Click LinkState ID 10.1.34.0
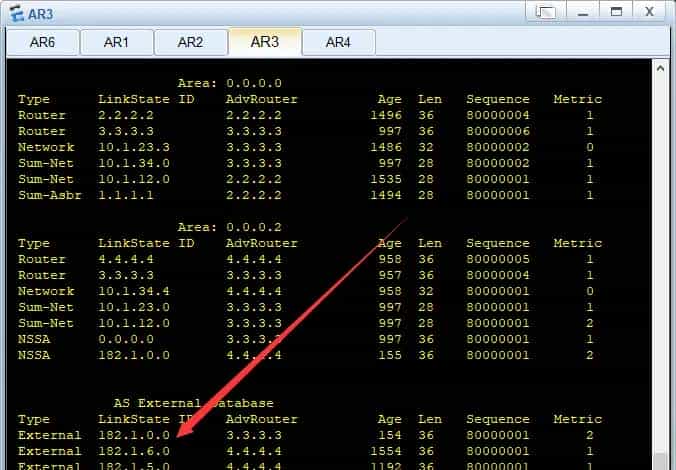The image size is (676, 470). coord(134,163)
